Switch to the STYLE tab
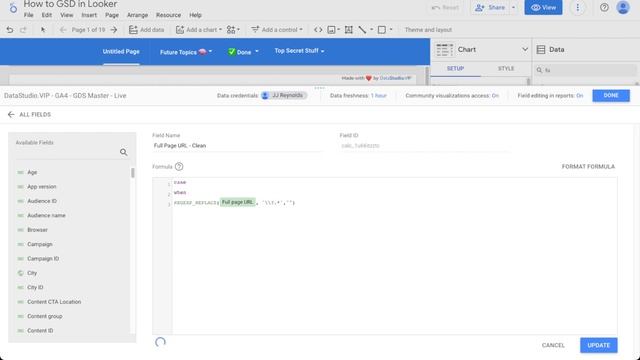640x360 pixels. tap(506, 69)
